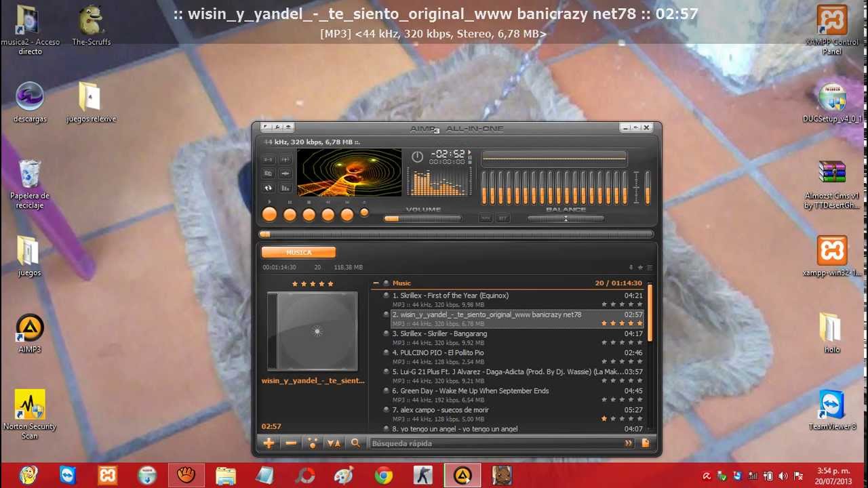This screenshot has height=488, width=868.
Task: Click the playlist vertical scrollbar
Action: coord(650,355)
